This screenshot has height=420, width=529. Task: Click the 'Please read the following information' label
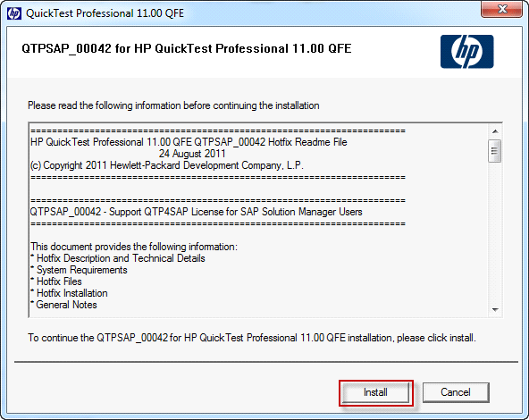pos(173,105)
